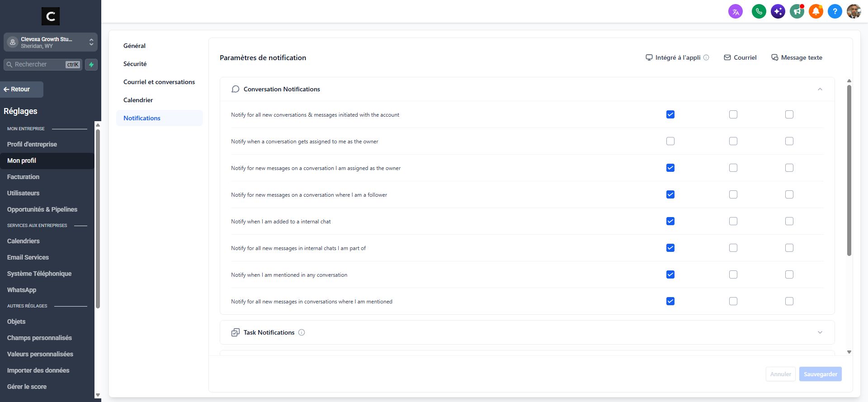Screen dimensions: 868x402
Task: Click the Message texte chat icon
Action: coord(774,57)
